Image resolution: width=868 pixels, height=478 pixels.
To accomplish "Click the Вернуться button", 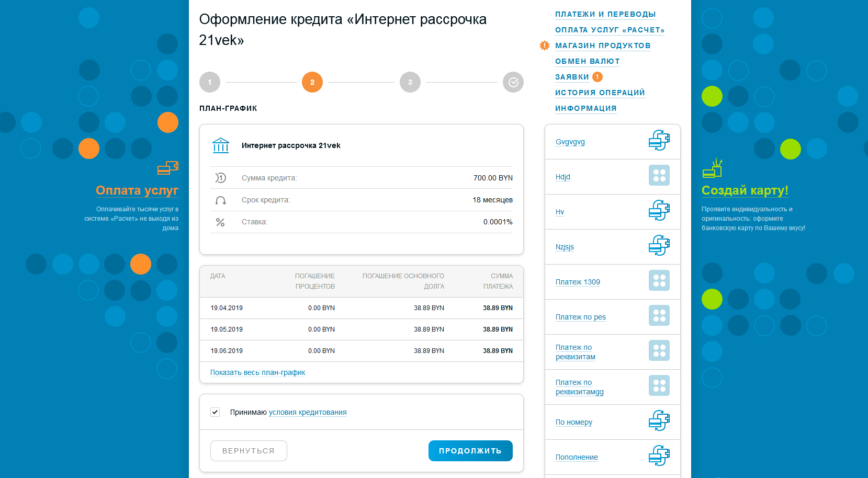I will [249, 451].
